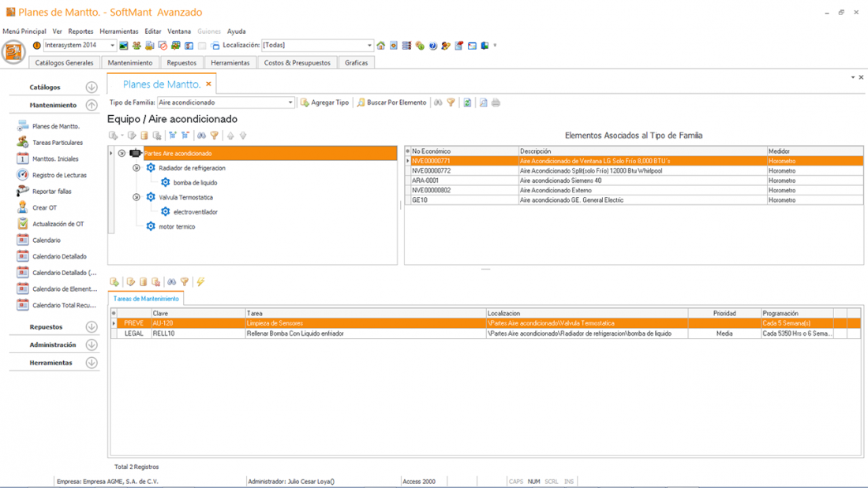Open the Tipo de Familia dropdown
This screenshot has height=488, width=868.
[290, 102]
